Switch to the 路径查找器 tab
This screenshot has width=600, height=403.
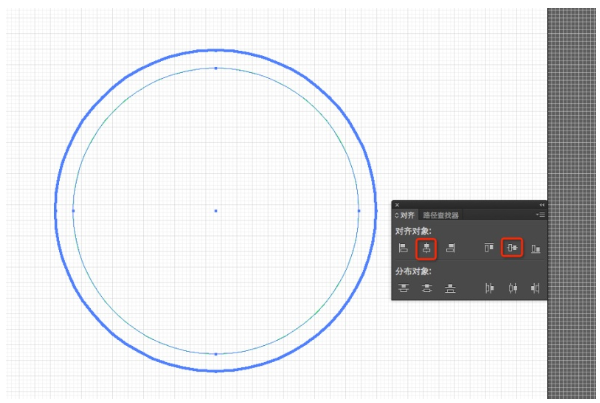tap(441, 215)
